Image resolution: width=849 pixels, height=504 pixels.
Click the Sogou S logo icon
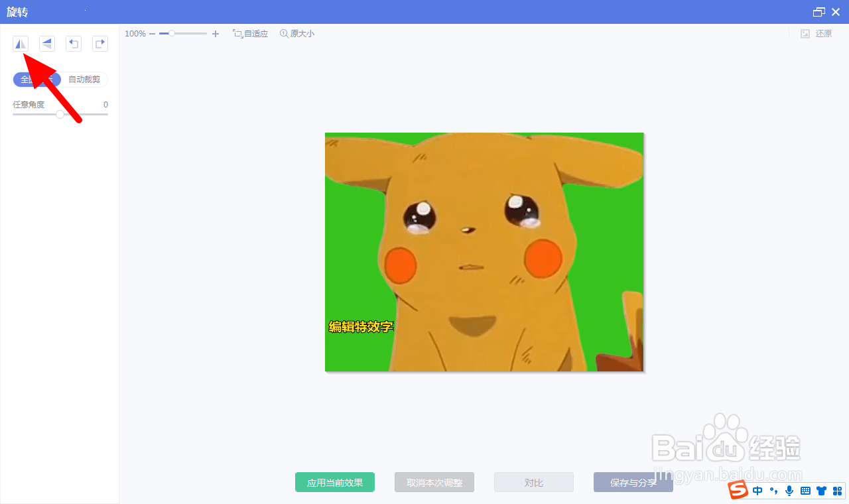738,491
